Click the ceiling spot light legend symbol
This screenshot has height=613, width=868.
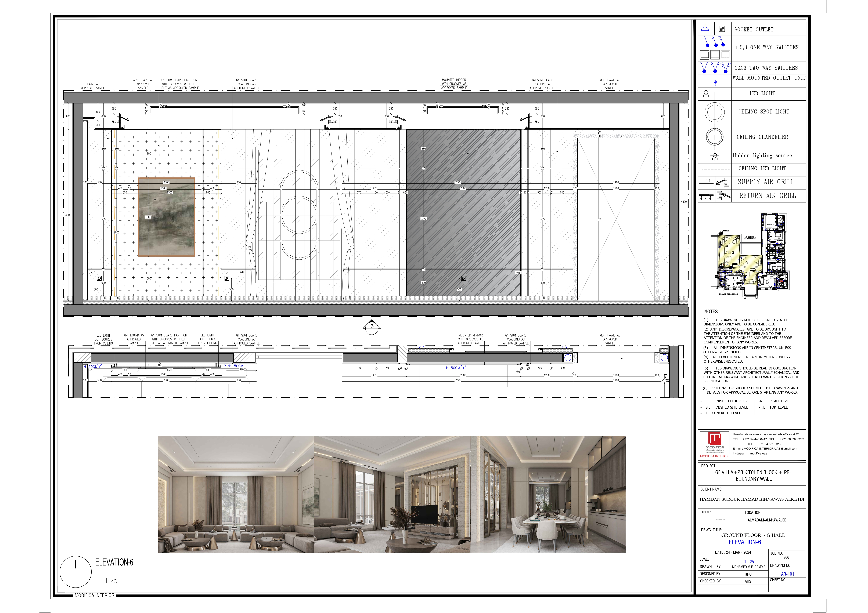(x=715, y=112)
